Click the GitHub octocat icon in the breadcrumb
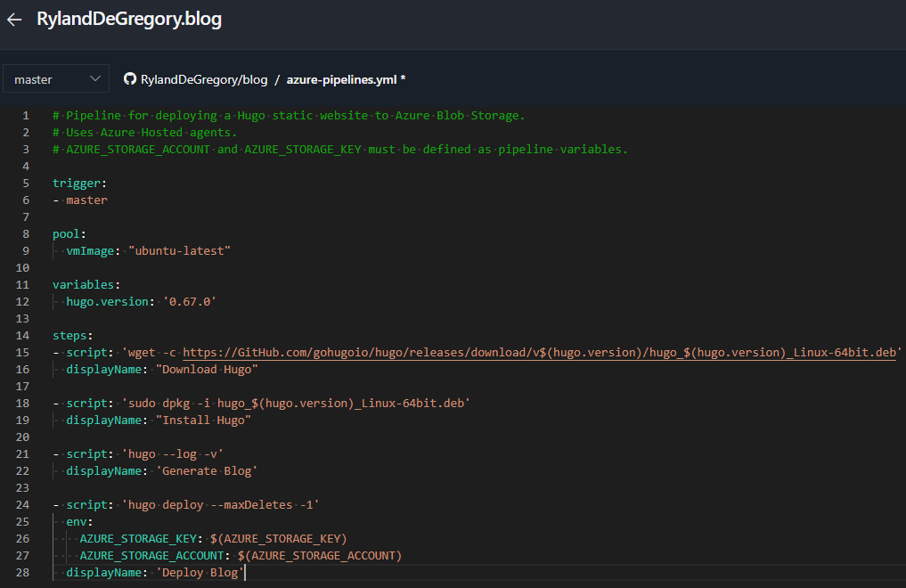906x588 pixels. [130, 79]
